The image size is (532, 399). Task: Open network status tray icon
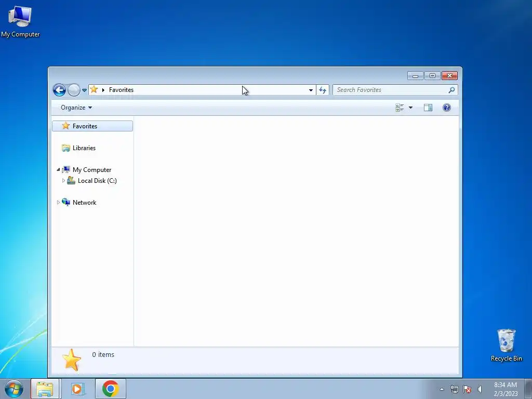click(454, 389)
